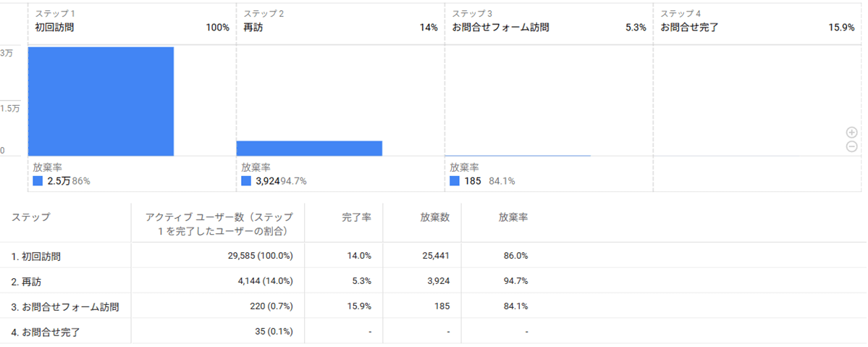The height and width of the screenshot is (347, 868).
Task: Click the アクティブ ユーザー数 column header
Action: click(219, 224)
